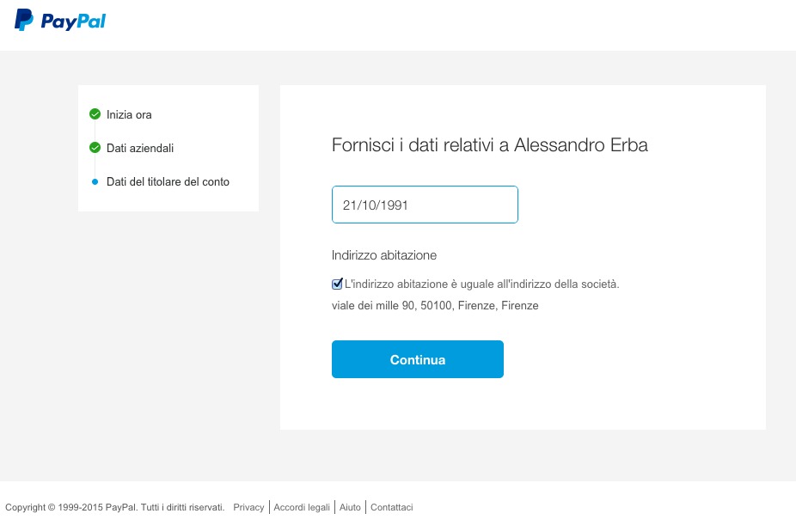796x532 pixels.
Task: Uncheck the same-address checkbox
Action: (x=337, y=284)
